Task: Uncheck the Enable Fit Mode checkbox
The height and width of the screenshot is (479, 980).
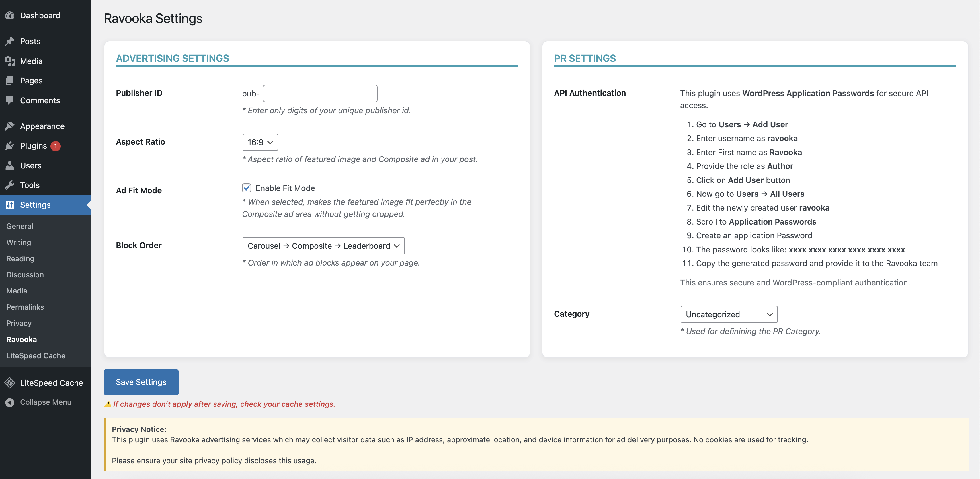Action: [x=247, y=188]
